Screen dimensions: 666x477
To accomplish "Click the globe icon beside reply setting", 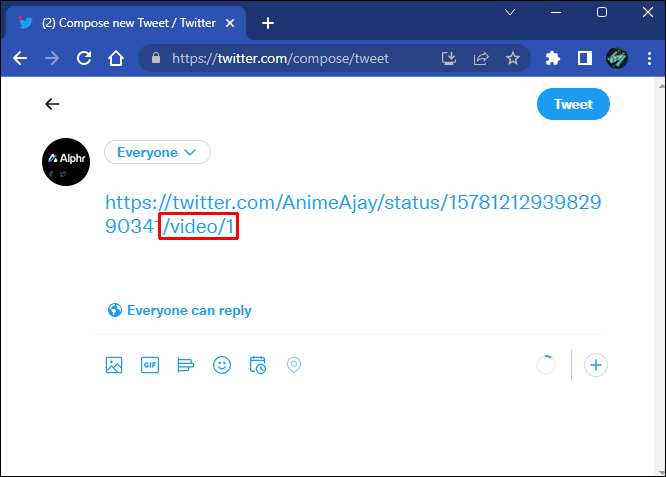I will click(115, 310).
